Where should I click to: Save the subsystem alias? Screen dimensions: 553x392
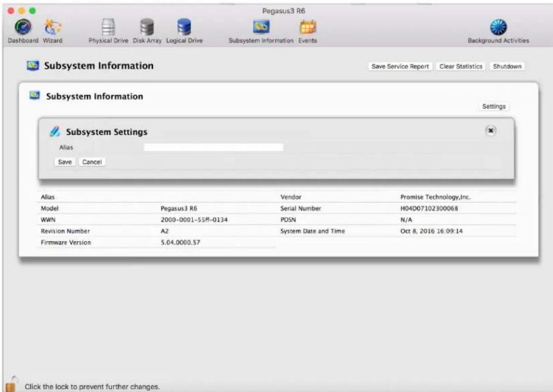(65, 162)
